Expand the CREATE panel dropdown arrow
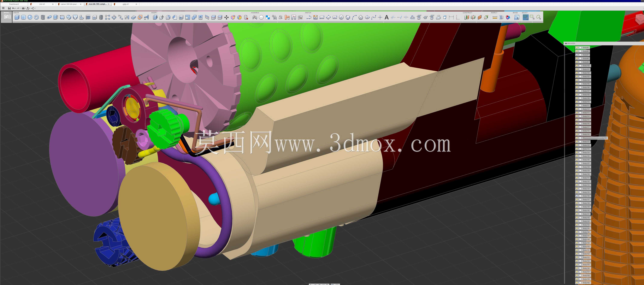 point(82,22)
